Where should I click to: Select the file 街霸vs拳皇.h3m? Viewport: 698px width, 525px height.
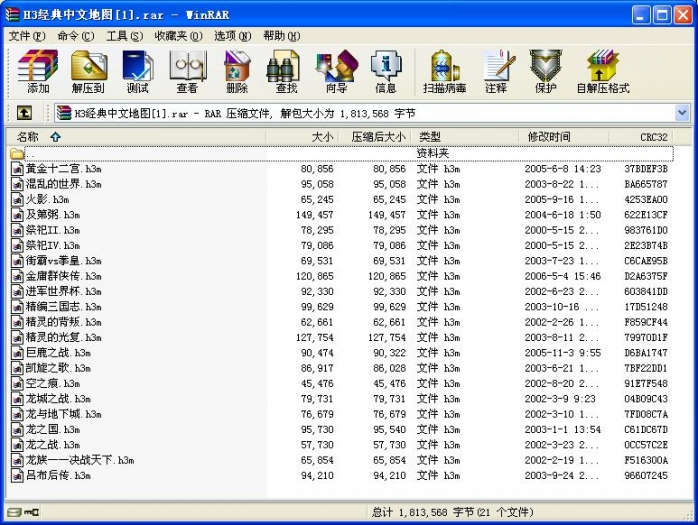tap(64, 261)
